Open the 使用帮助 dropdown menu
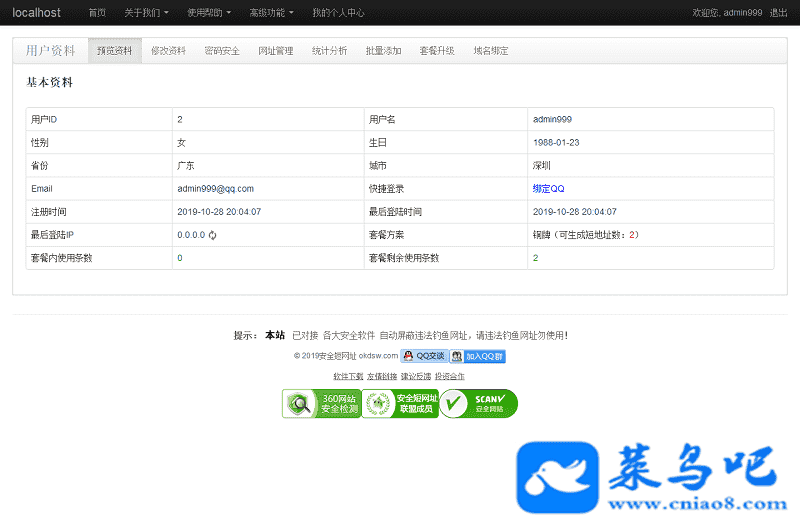The image size is (800, 525). point(209,13)
